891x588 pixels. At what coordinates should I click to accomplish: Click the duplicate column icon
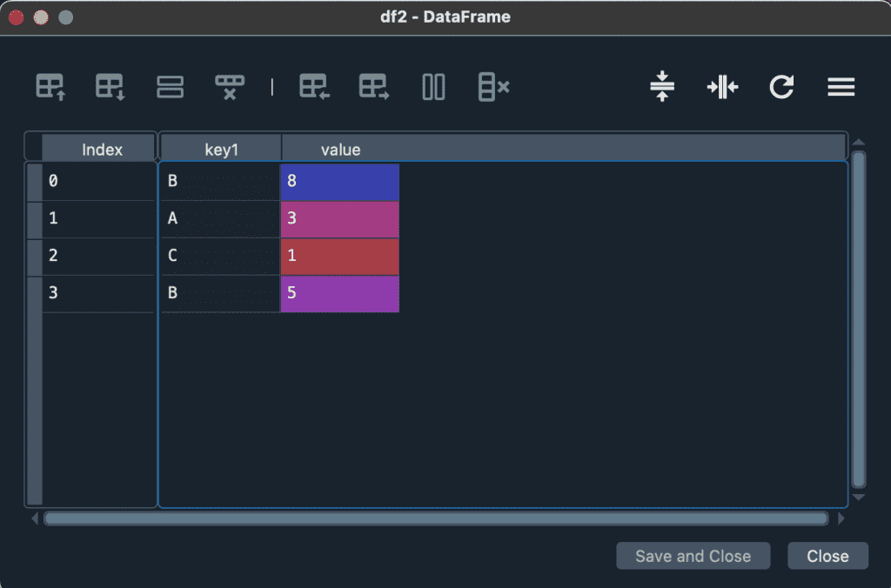[x=433, y=87]
